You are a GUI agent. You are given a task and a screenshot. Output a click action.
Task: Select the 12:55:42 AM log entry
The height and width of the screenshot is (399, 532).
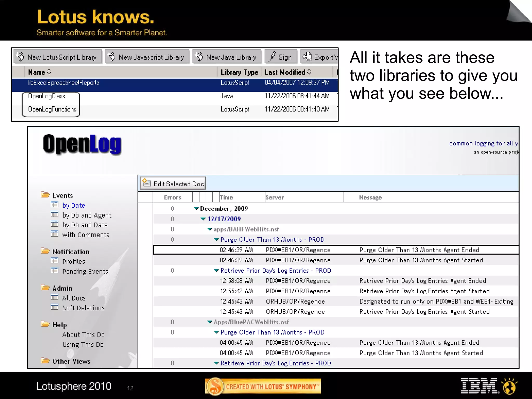(336, 291)
